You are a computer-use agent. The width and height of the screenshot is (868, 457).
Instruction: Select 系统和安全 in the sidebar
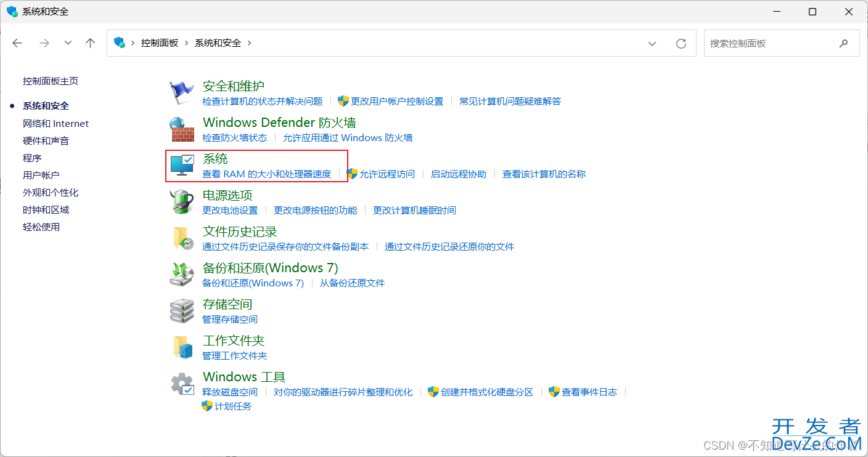pyautogui.click(x=46, y=105)
